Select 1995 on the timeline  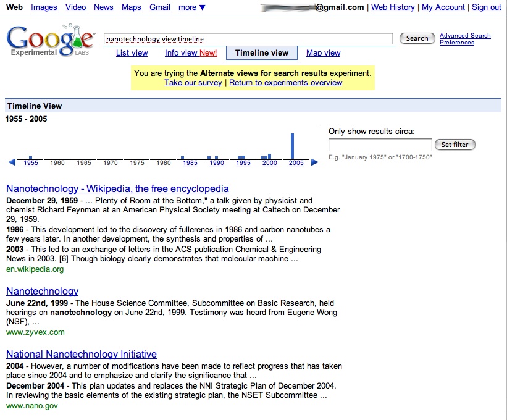click(x=243, y=163)
